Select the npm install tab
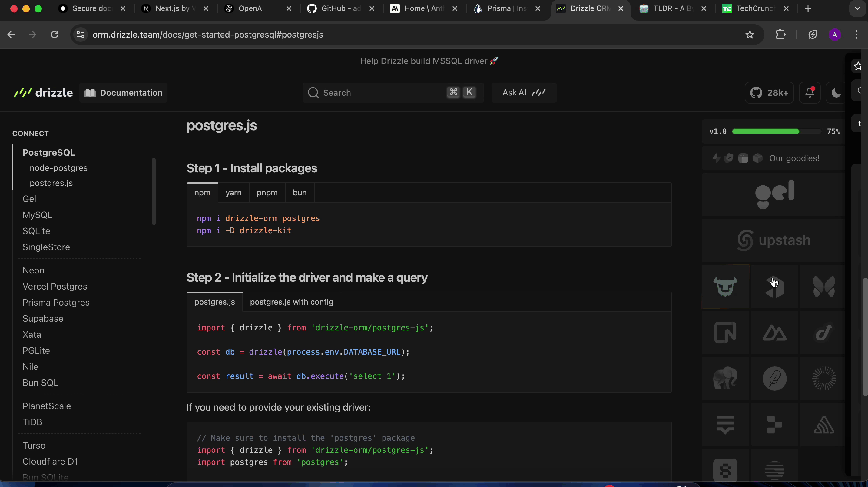868x487 pixels. (203, 193)
